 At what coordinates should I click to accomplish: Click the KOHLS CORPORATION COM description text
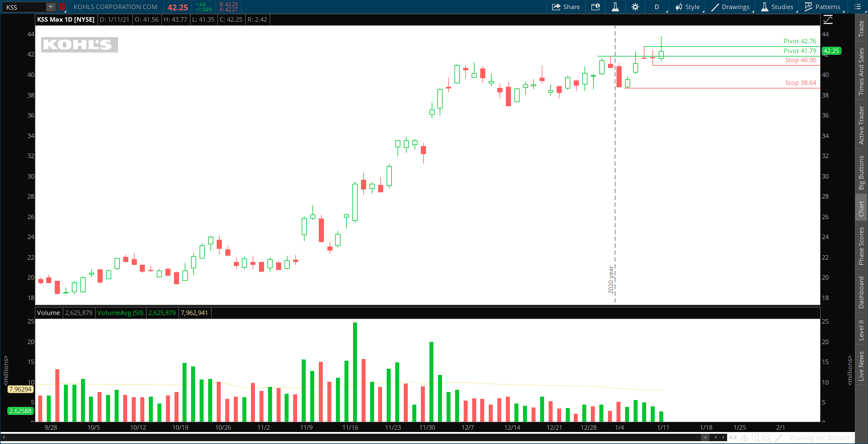click(x=115, y=7)
